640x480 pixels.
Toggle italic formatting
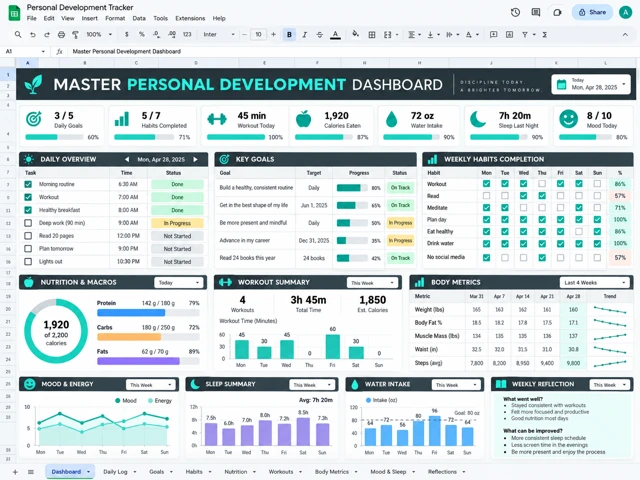pyautogui.click(x=304, y=35)
